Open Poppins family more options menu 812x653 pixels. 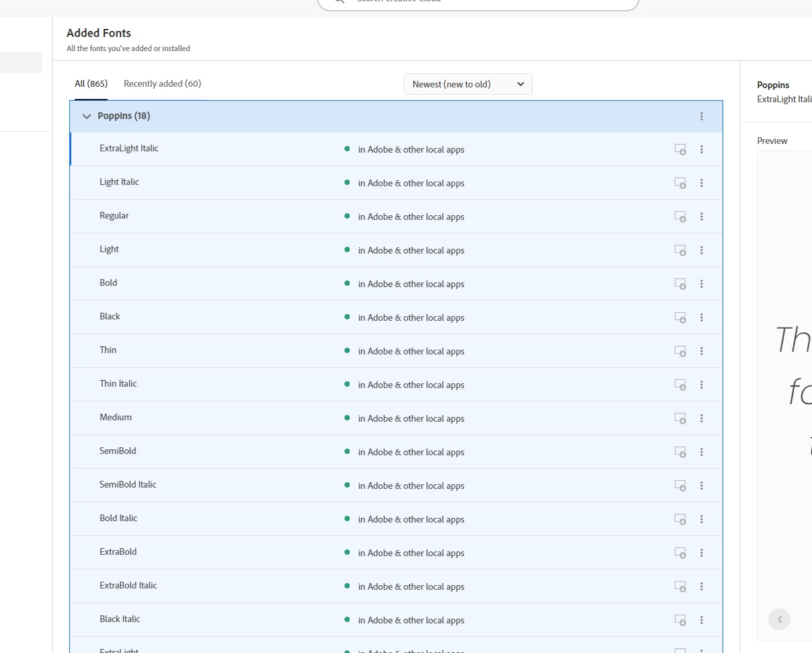coord(702,116)
